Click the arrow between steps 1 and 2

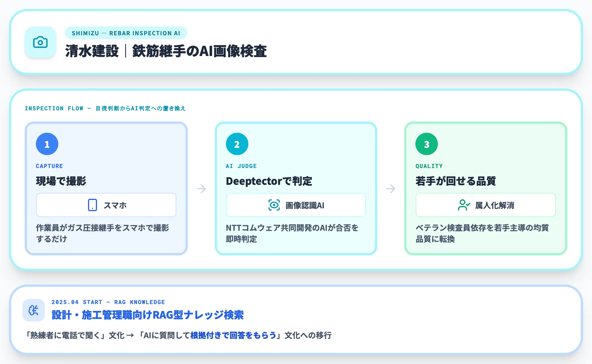201,188
